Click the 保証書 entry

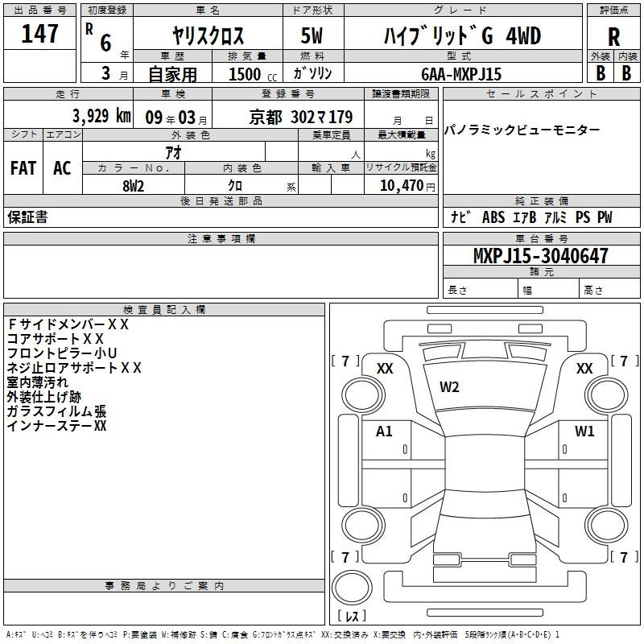click(x=27, y=217)
